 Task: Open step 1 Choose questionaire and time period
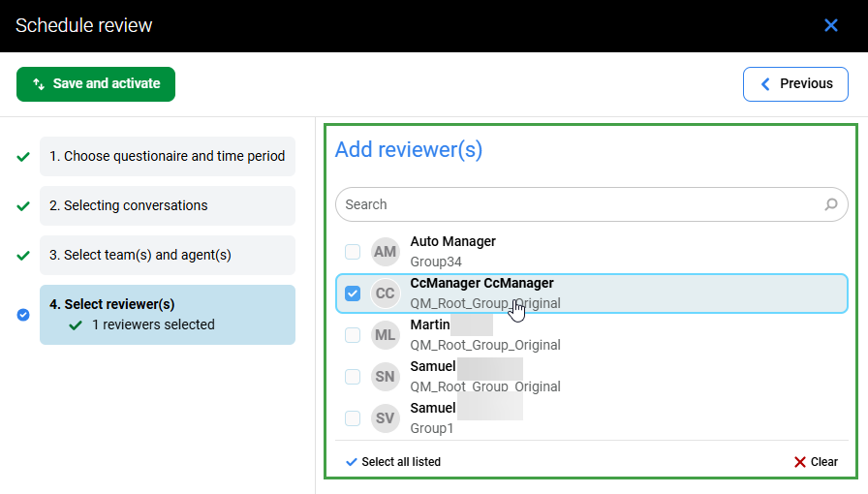point(168,156)
